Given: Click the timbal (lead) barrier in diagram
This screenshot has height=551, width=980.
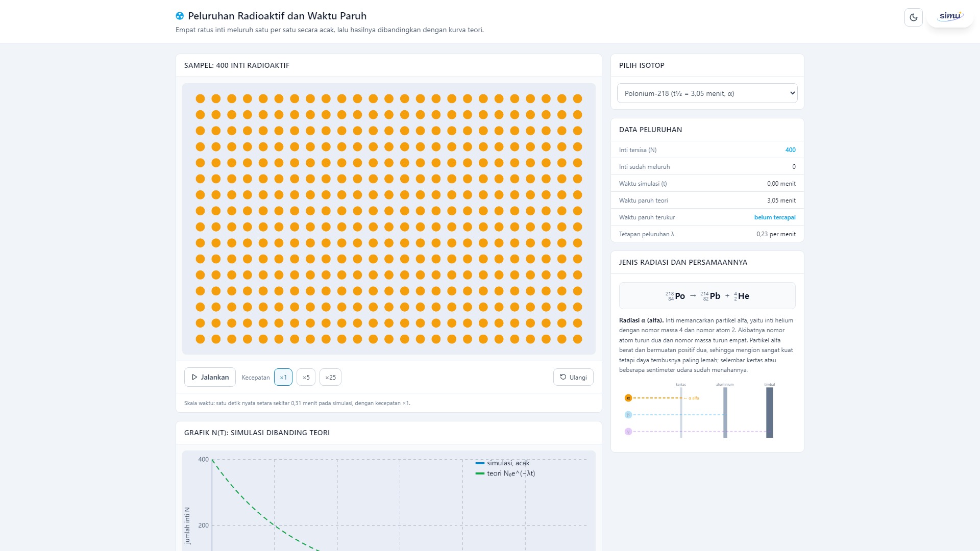Looking at the screenshot, I should point(769,412).
